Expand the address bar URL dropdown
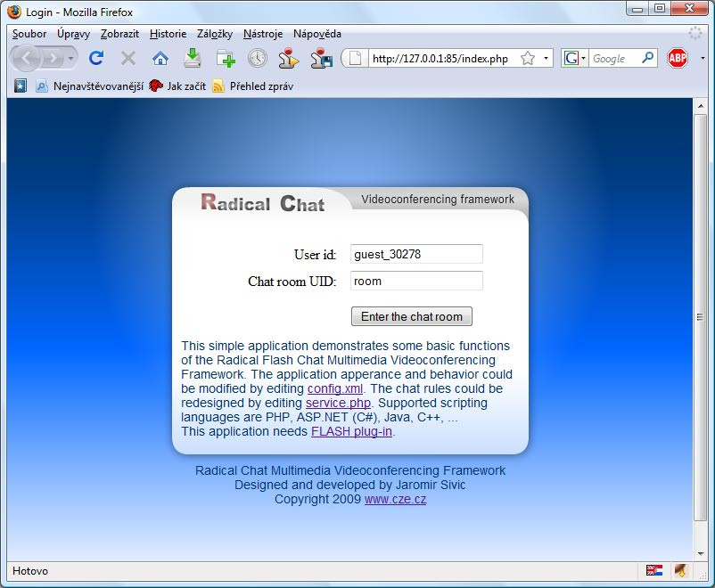The width and height of the screenshot is (715, 588). [x=546, y=58]
